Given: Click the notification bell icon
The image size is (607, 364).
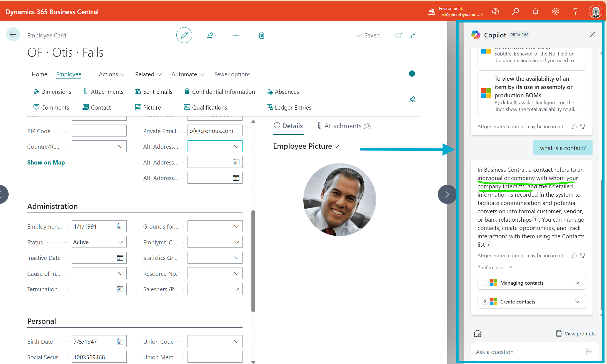Looking at the screenshot, I should point(535,11).
